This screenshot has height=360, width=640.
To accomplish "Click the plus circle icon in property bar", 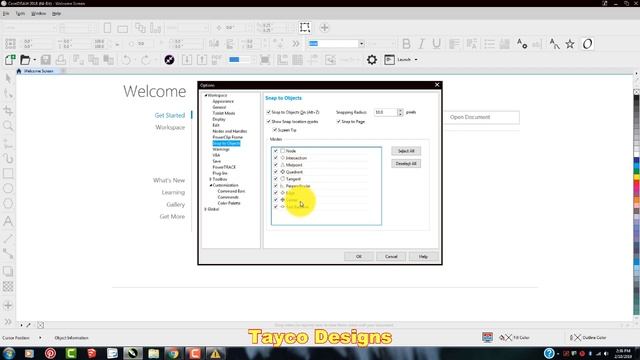I will (x=324, y=27).
